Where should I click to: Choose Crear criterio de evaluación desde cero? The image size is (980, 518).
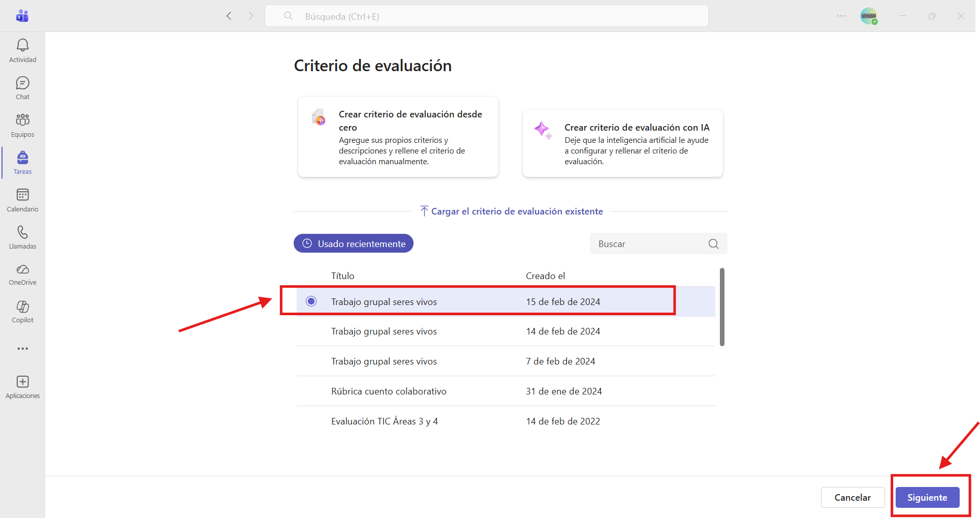398,137
